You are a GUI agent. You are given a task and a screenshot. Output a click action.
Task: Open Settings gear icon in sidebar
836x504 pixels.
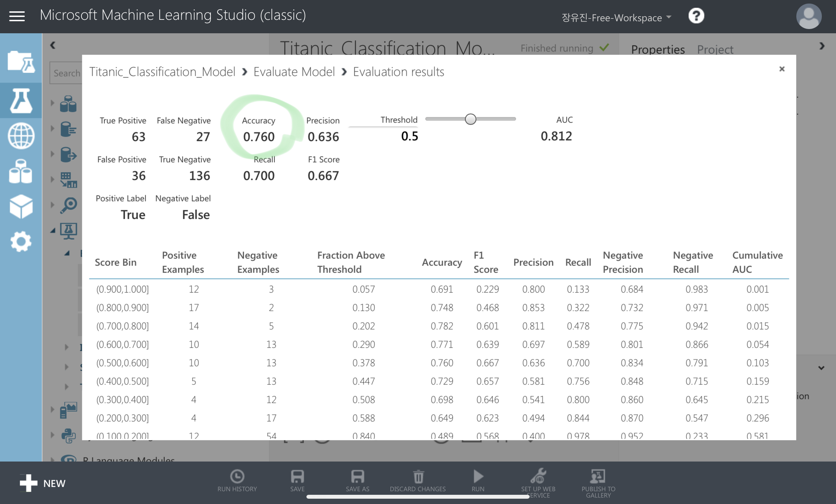[x=21, y=242]
